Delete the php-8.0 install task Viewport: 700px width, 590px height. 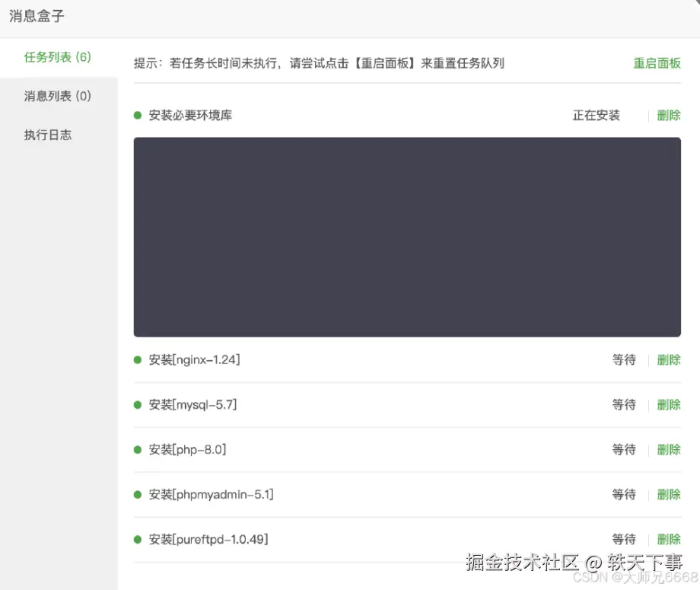tap(669, 449)
